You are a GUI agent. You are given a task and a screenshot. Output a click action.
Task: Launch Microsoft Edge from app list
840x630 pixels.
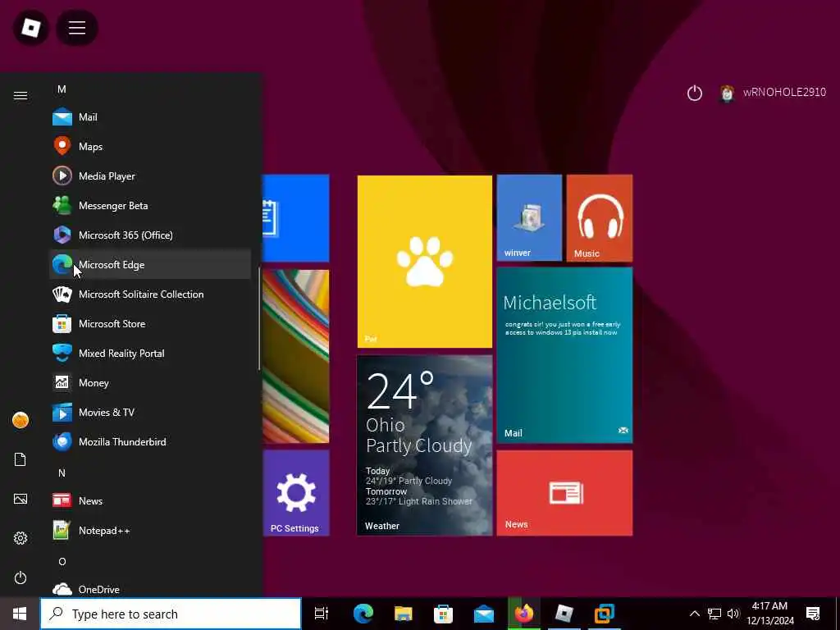[150, 264]
